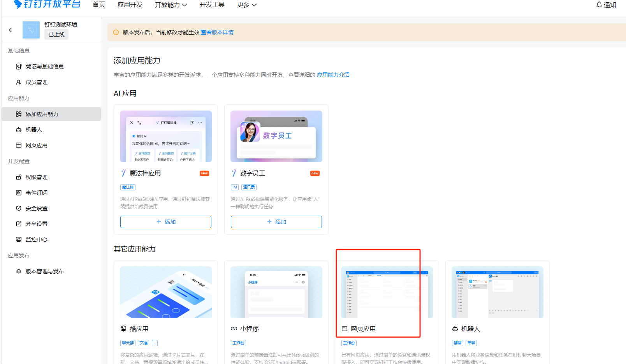The image size is (626, 364).
Task: Click the 添加应用能力 grid icon
Action: tap(18, 114)
